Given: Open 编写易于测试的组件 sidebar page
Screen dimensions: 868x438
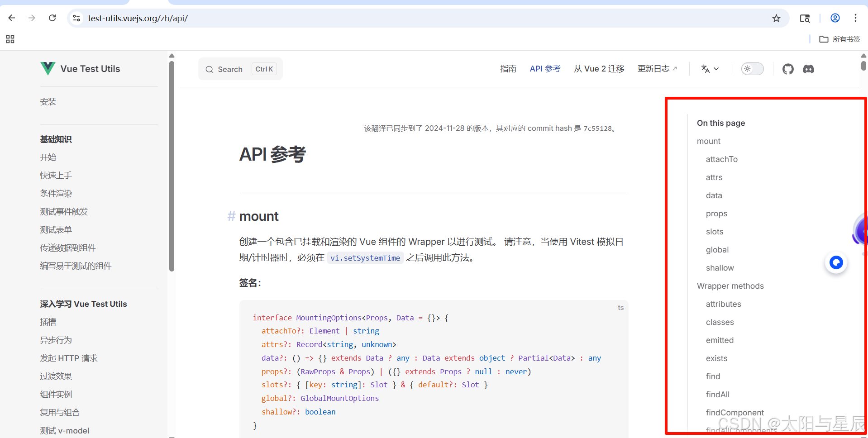Looking at the screenshot, I should pos(76,266).
